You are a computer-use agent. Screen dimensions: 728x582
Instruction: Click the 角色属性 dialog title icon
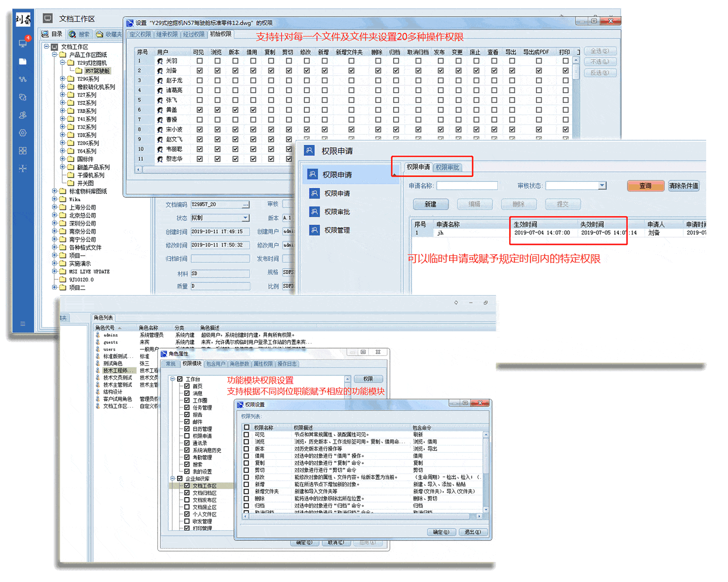pyautogui.click(x=164, y=354)
